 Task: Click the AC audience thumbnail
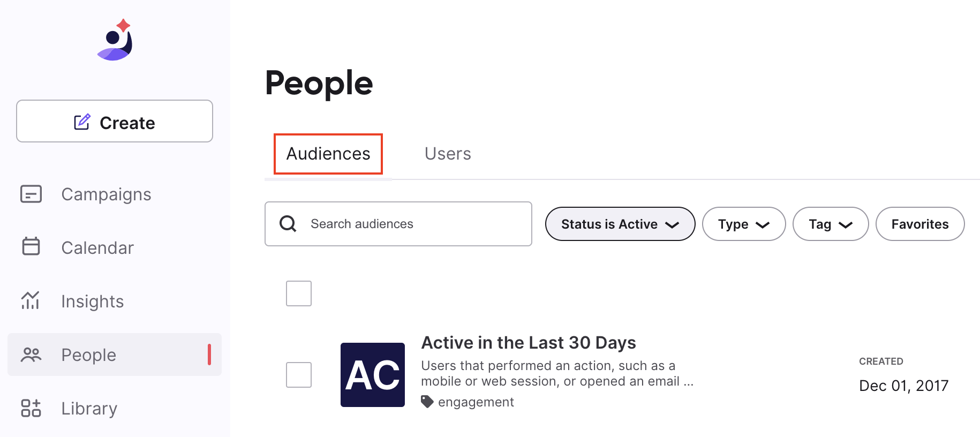(x=373, y=375)
